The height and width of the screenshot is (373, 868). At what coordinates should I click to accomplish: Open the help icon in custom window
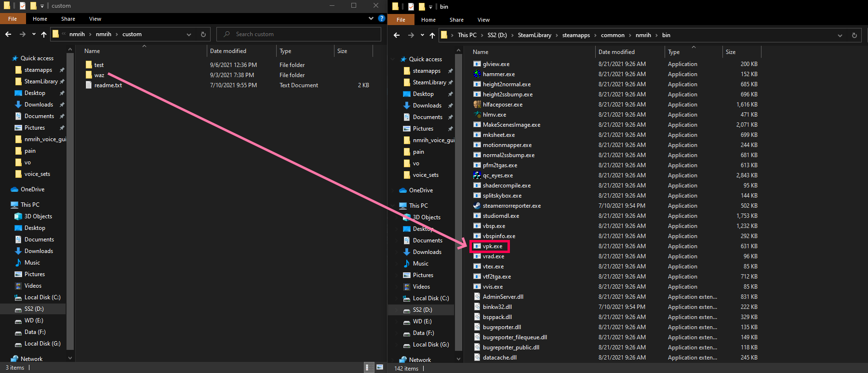pos(382,18)
